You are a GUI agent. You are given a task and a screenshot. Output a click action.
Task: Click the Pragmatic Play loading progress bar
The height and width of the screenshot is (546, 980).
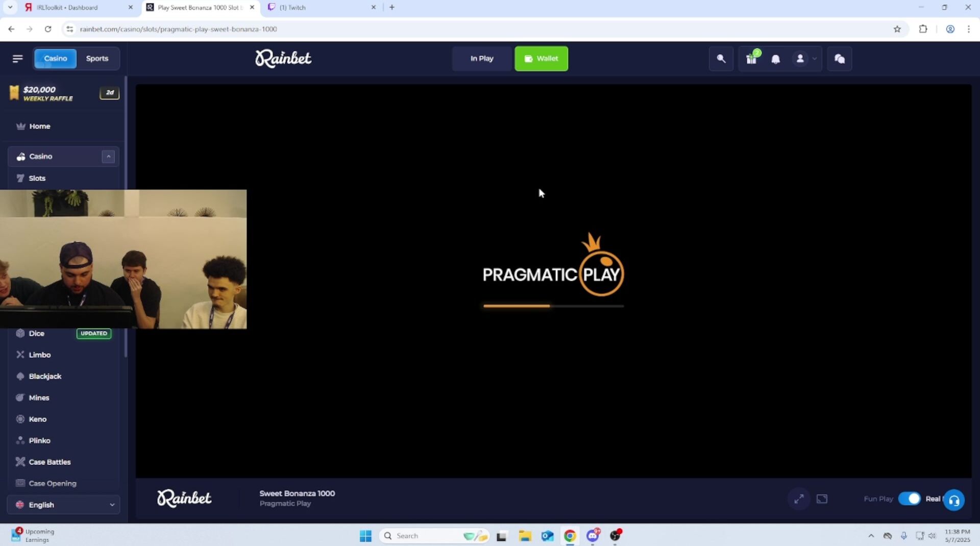(553, 306)
